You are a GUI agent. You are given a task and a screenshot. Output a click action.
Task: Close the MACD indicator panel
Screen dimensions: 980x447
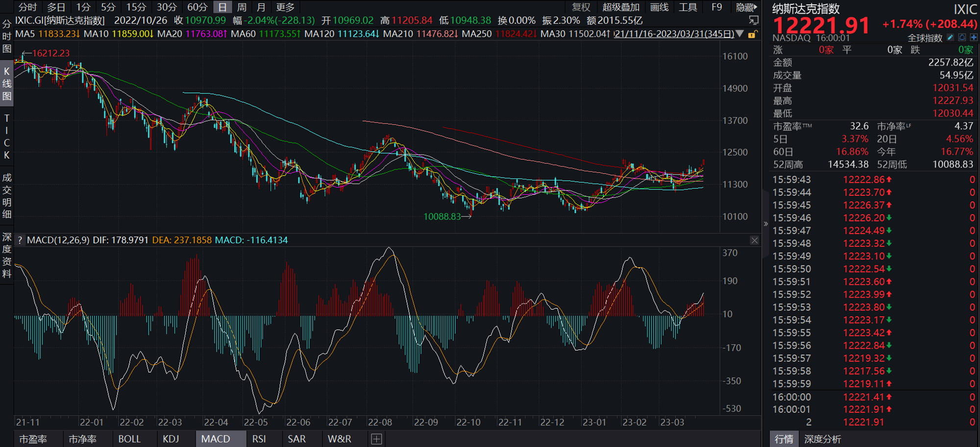coord(755,240)
